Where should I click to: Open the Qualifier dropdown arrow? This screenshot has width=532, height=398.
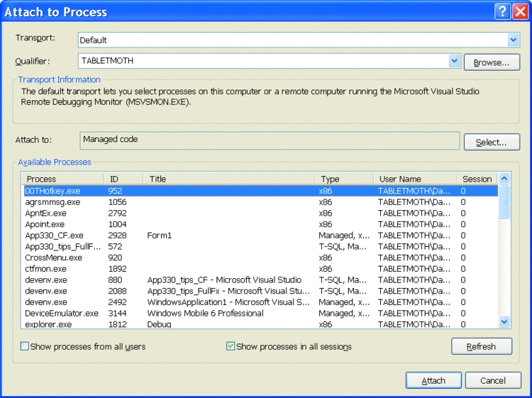454,61
